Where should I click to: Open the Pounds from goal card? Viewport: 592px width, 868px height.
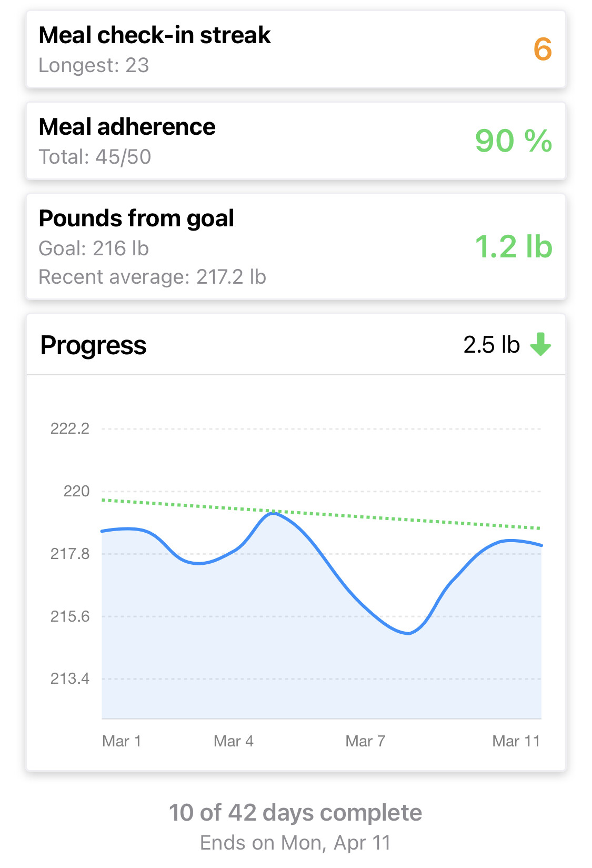296,247
